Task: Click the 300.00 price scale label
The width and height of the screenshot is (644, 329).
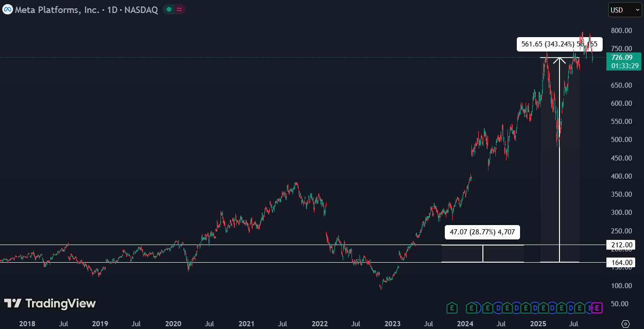Action: (x=621, y=213)
